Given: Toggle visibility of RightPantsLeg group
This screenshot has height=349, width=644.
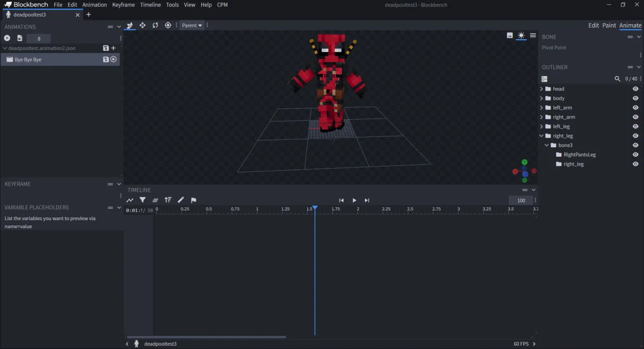Looking at the screenshot, I should pos(635,155).
